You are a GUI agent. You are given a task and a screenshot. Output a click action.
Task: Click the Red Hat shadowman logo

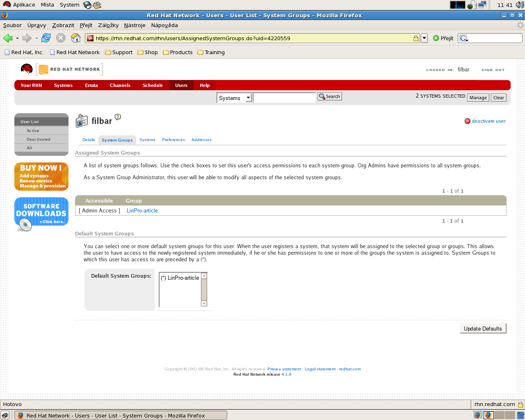pyautogui.click(x=27, y=69)
